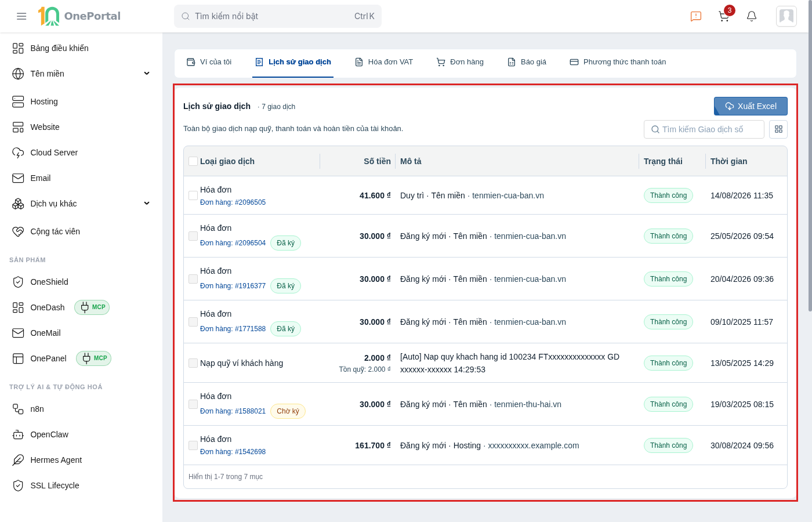Switch to the Ví của tôi tab
This screenshot has height=522, width=812.
209,62
